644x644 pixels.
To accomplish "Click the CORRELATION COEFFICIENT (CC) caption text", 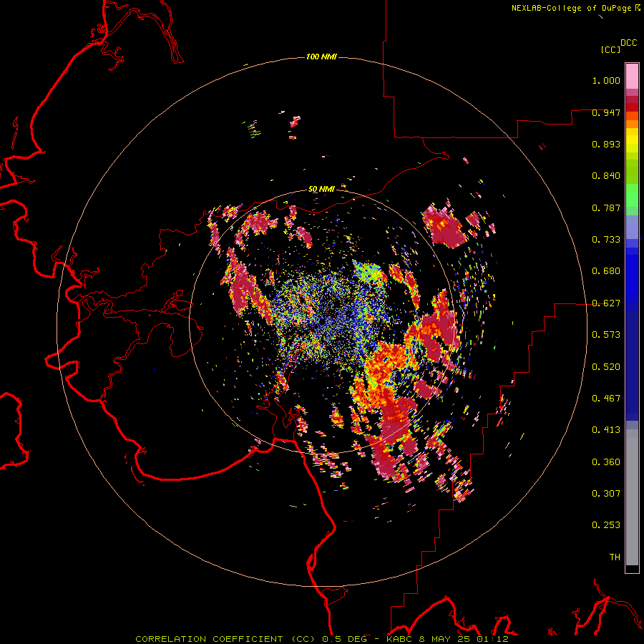I will coord(225,639).
